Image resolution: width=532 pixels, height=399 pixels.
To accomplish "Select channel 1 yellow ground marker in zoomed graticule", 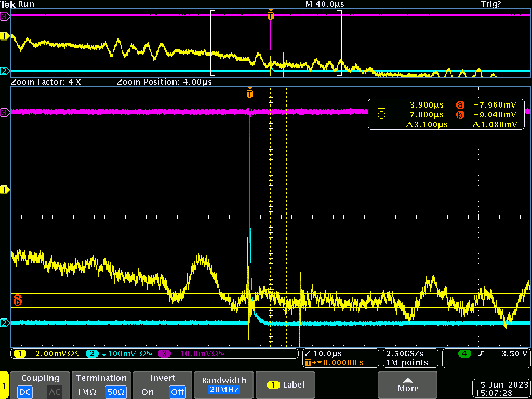I will (x=5, y=190).
